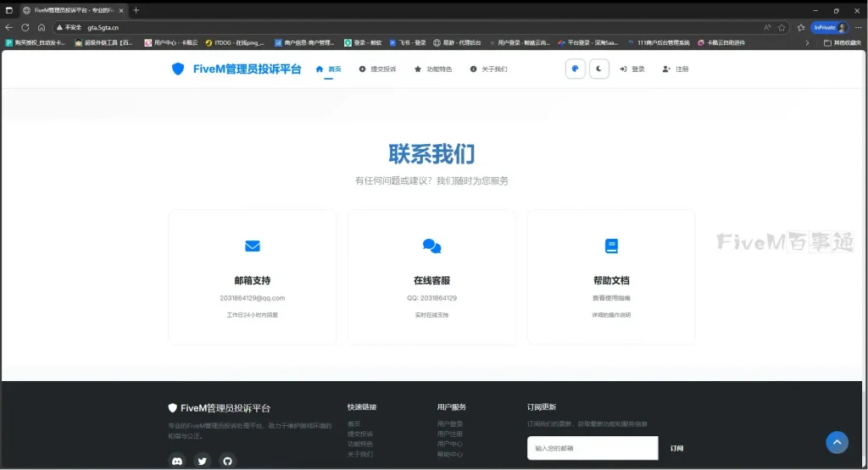Click the envelope icon for 邮箱支持
868x470 pixels.
[253, 246]
